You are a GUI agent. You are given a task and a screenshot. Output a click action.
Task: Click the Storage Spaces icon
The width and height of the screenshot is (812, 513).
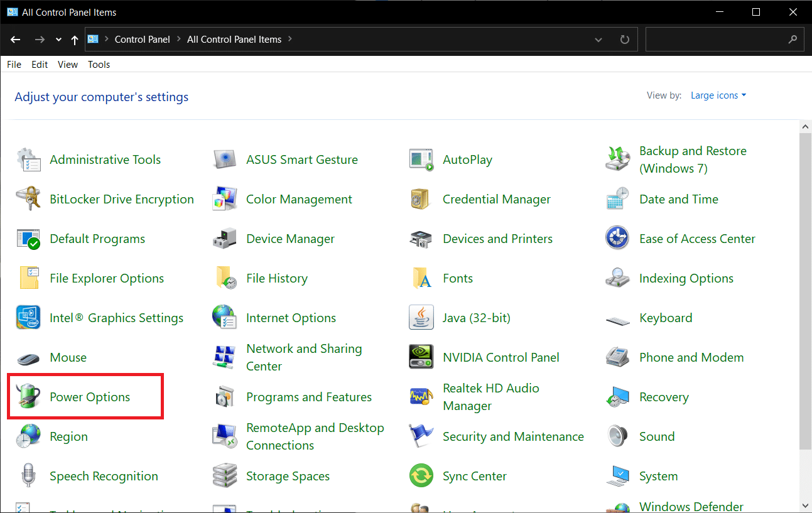pos(225,476)
